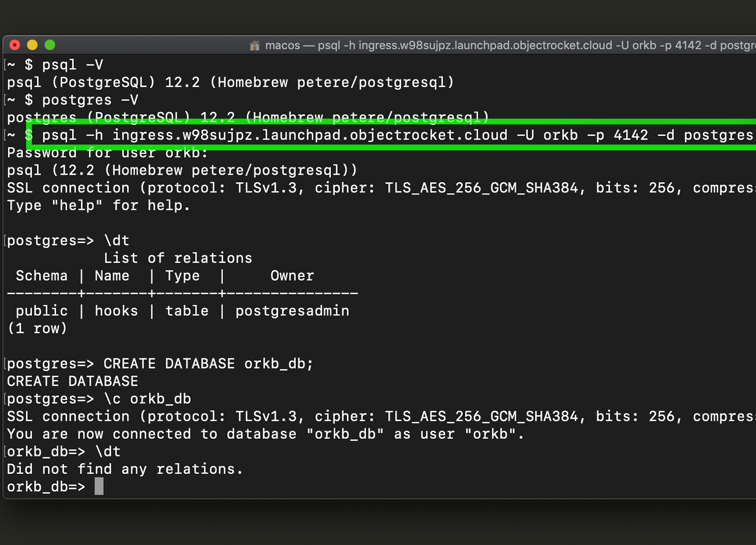Click the Did not find any relations message
Image resolution: width=756 pixels, height=545 pixels.
(x=125, y=469)
